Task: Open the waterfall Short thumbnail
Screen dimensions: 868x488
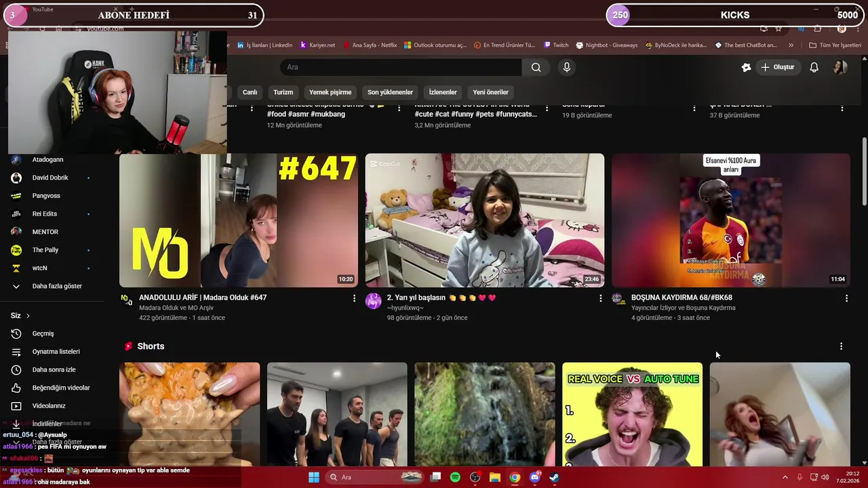Action: click(x=485, y=414)
